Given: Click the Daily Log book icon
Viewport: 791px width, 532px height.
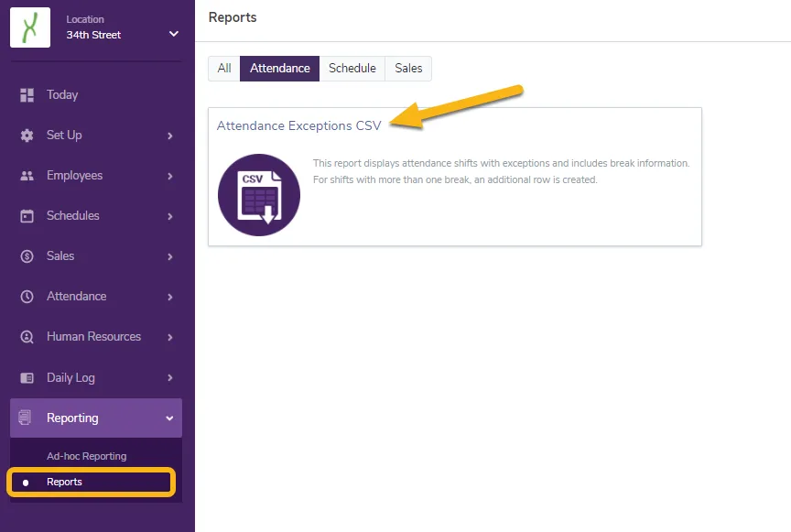Looking at the screenshot, I should pos(27,377).
